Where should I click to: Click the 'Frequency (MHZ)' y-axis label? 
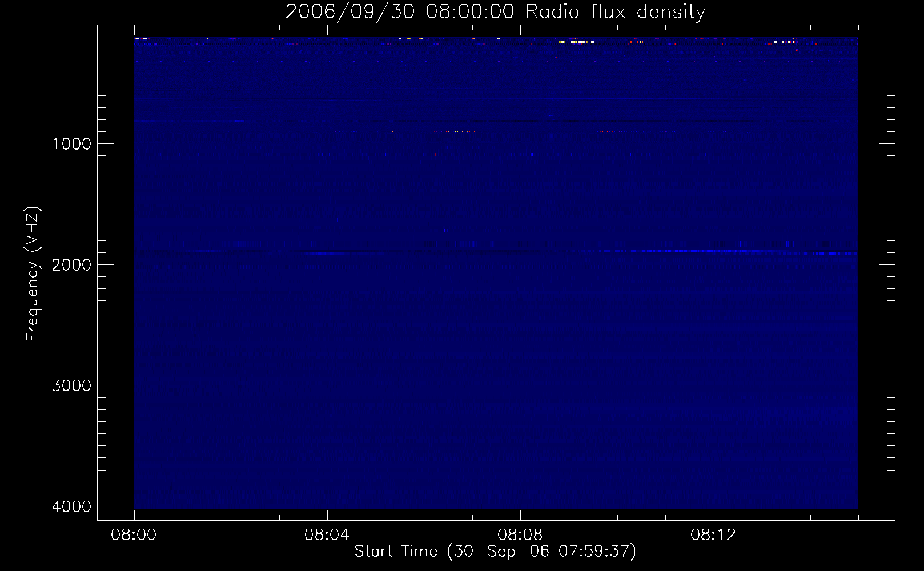[32, 274]
